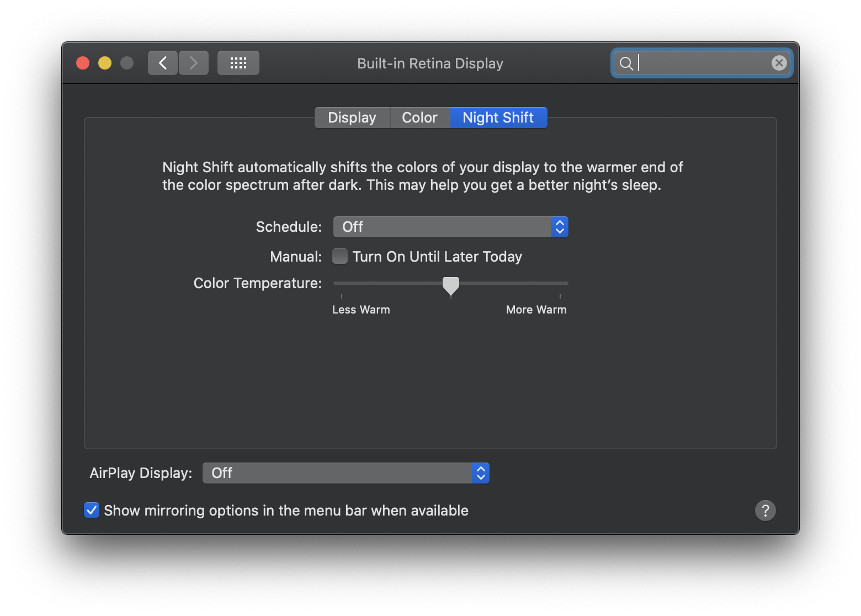Go forward with the right chevron button
861x616 pixels.
(194, 63)
